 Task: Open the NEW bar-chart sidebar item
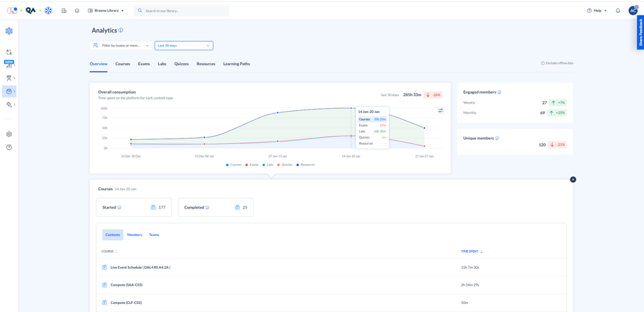coord(9,65)
